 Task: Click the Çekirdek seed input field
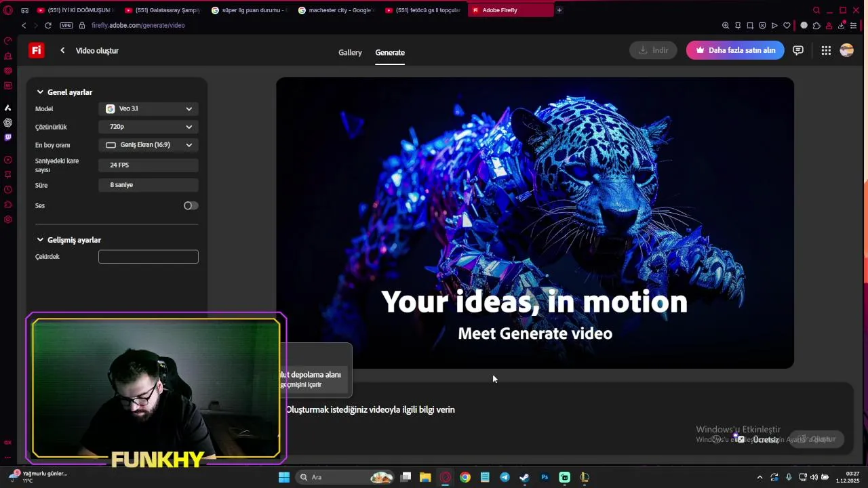(x=149, y=256)
